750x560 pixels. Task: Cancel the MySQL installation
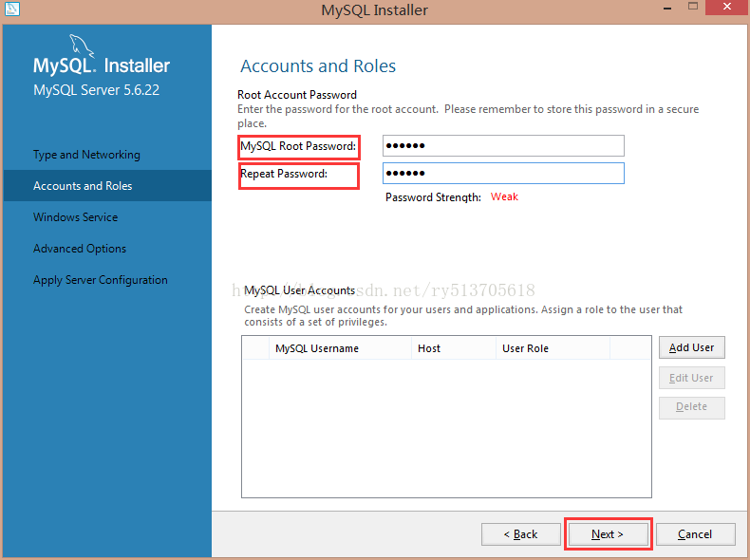pyautogui.click(x=695, y=534)
